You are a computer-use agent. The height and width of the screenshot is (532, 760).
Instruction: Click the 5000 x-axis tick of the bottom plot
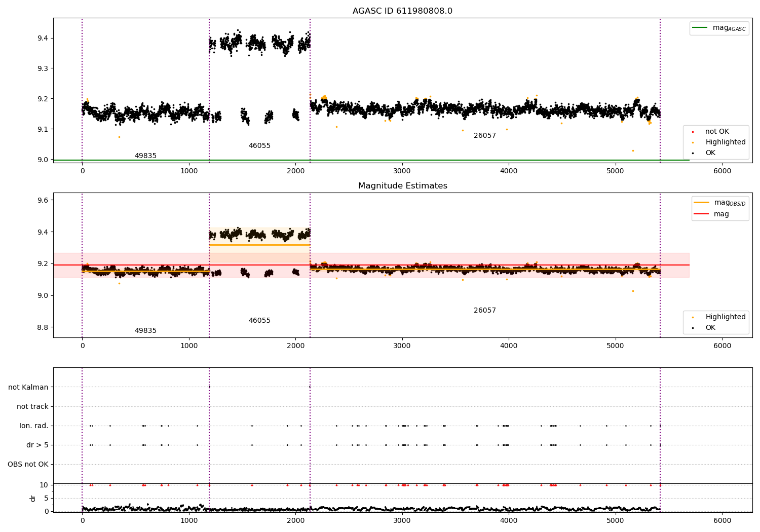pyautogui.click(x=616, y=520)
